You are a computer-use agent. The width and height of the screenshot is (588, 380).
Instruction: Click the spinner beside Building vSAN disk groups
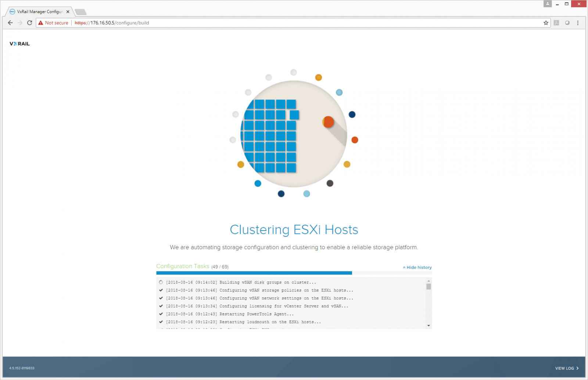tap(161, 282)
